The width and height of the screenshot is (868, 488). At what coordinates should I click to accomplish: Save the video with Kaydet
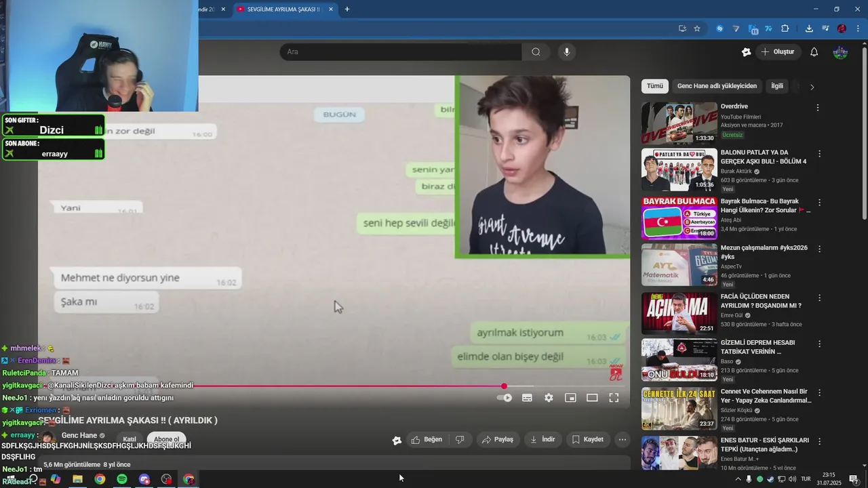587,439
